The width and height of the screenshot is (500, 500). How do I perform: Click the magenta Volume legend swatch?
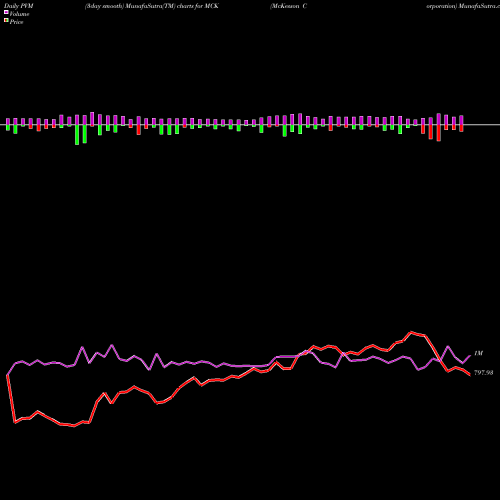click(x=6, y=13)
